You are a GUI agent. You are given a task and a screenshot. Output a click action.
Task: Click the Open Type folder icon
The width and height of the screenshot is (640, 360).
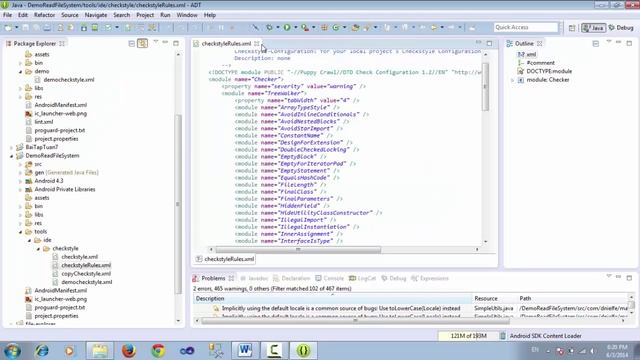pyautogui.click(x=356, y=27)
